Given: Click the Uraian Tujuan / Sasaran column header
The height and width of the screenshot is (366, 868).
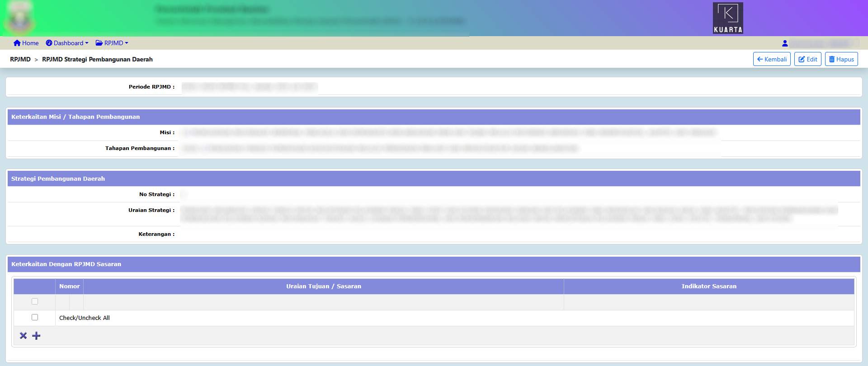Looking at the screenshot, I should 323,286.
